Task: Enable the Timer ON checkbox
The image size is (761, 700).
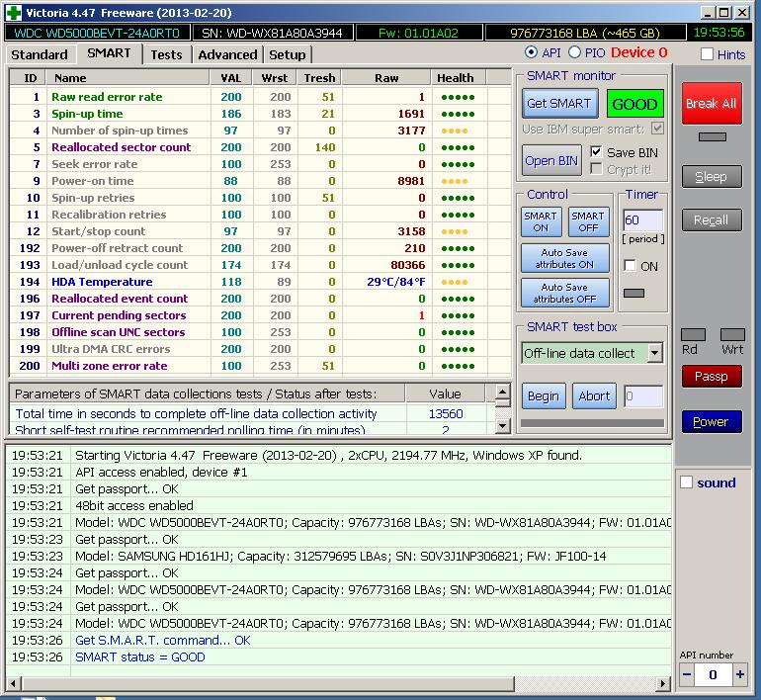Action: [x=630, y=266]
